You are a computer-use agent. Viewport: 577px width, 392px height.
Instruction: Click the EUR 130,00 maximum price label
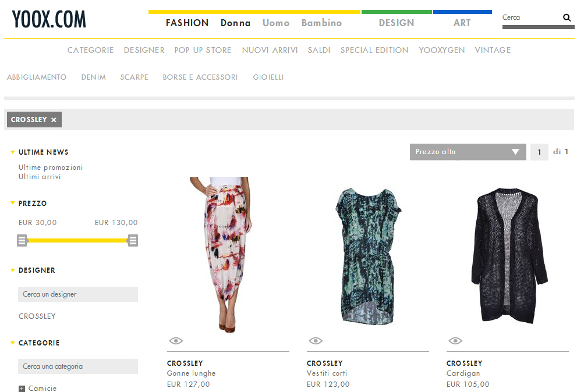point(116,223)
